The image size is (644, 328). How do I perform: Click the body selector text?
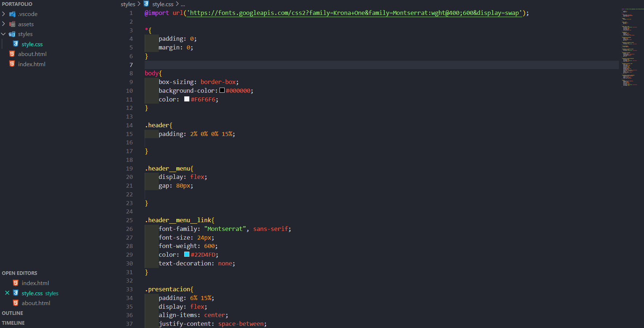pos(152,73)
